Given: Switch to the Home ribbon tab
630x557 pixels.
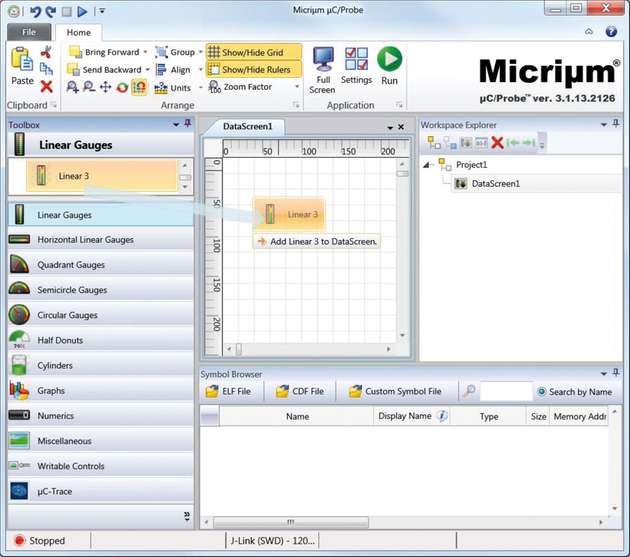Looking at the screenshot, I should click(x=78, y=32).
